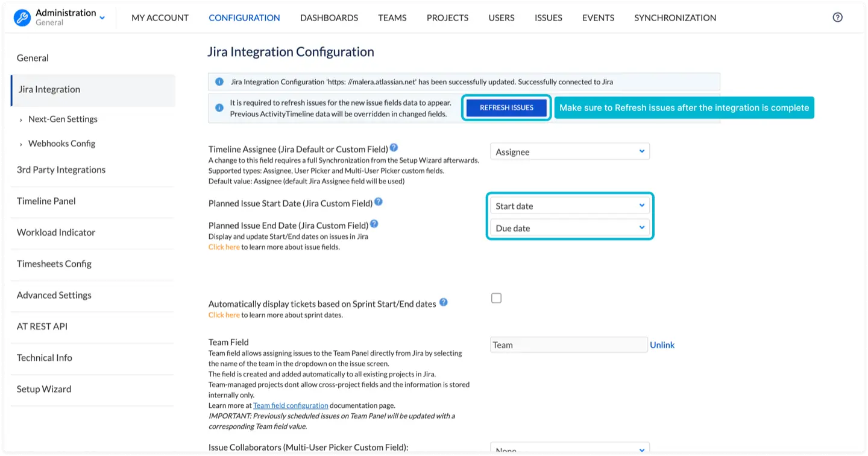Viewport: 868px width, 456px height.
Task: Click info icon in success notification
Action: 219,81
